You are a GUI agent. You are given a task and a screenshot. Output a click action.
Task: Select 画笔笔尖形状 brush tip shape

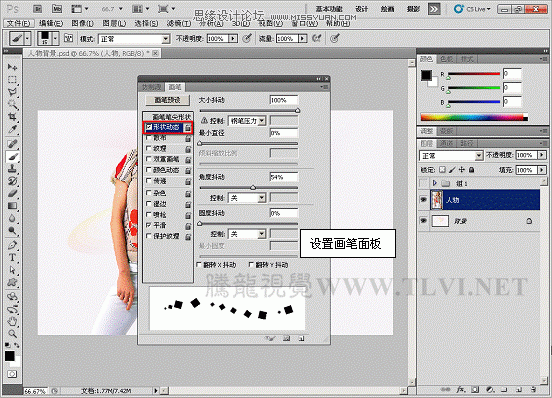171,116
